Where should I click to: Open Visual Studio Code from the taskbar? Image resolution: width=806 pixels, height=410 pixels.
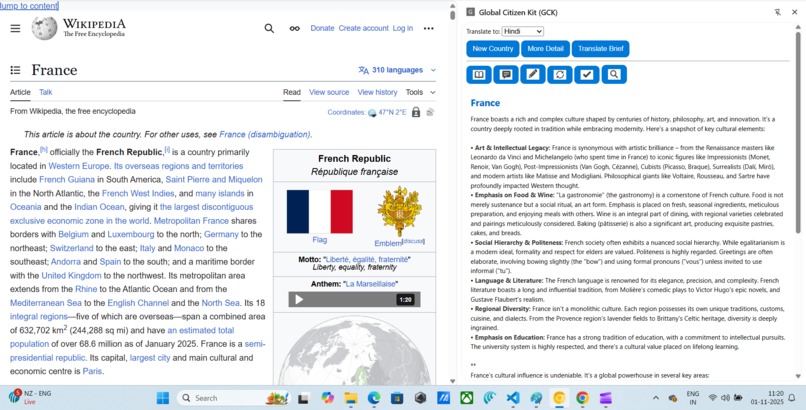pyautogui.click(x=512, y=398)
